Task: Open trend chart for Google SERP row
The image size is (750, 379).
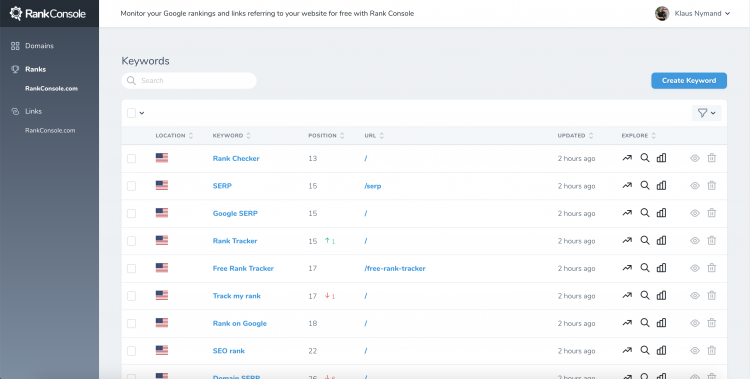Action: (627, 213)
